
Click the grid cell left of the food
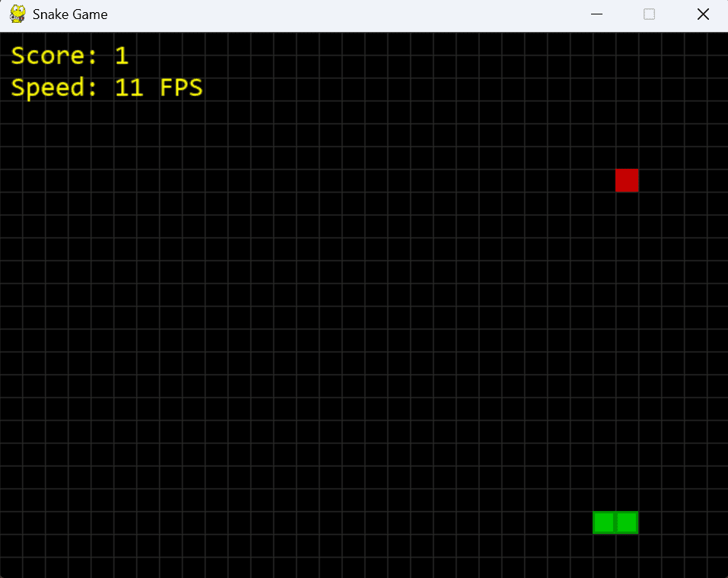tap(604, 180)
